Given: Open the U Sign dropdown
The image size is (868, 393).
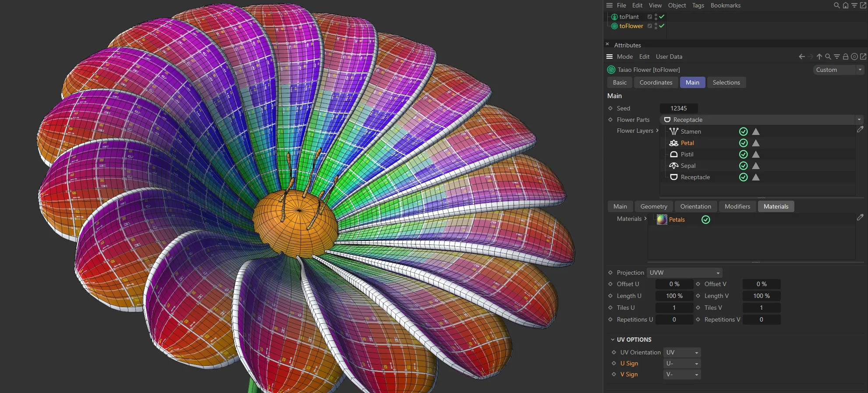Looking at the screenshot, I should (682, 363).
